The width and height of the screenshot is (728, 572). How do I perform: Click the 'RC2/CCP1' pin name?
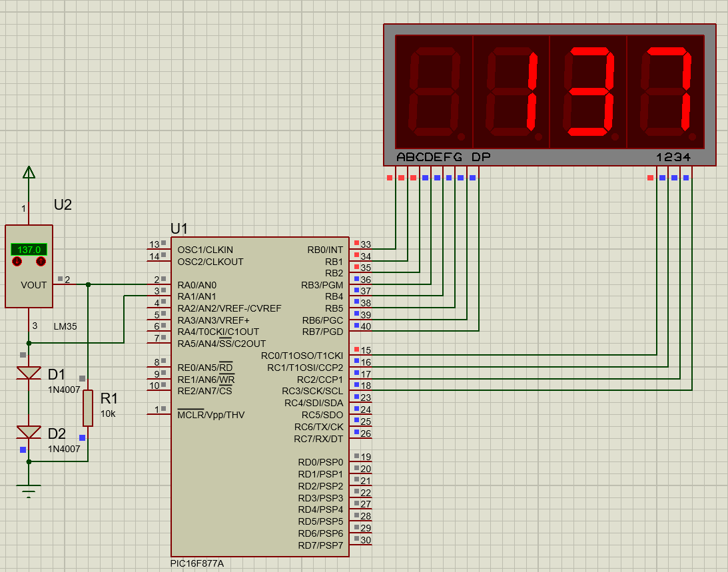(x=320, y=380)
